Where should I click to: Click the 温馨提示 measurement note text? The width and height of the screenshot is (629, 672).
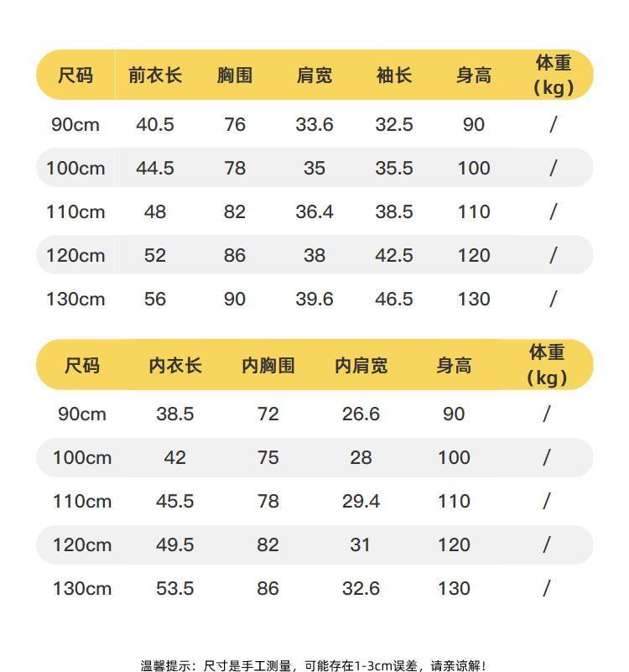click(x=314, y=666)
